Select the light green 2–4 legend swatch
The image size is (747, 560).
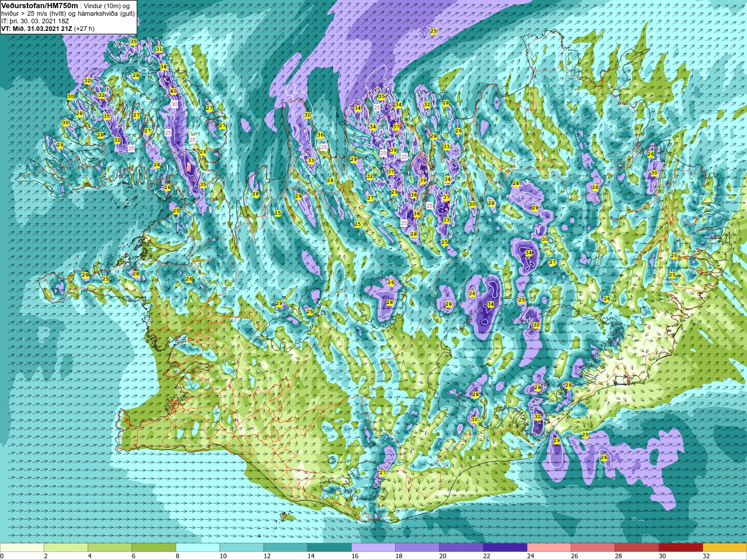click(x=66, y=548)
